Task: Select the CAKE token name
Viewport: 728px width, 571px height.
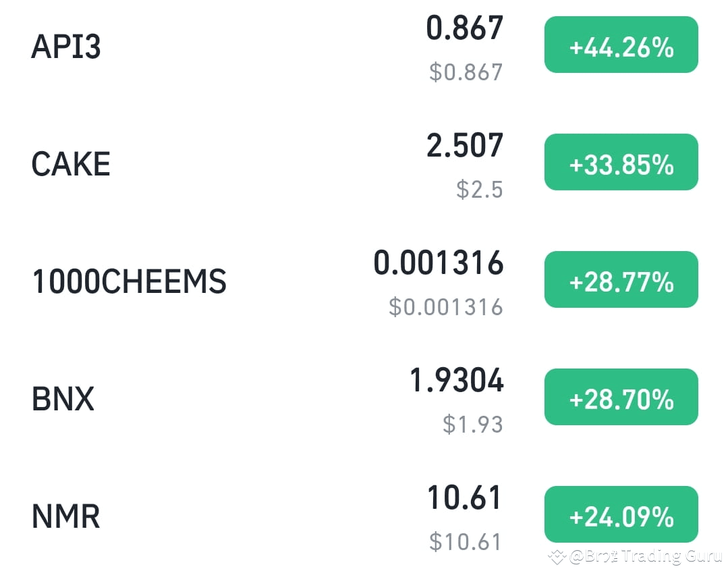Action: pos(70,162)
